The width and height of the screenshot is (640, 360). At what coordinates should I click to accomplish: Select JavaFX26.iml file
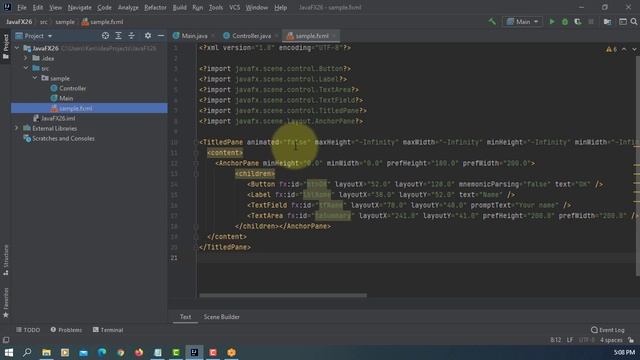[x=58, y=118]
